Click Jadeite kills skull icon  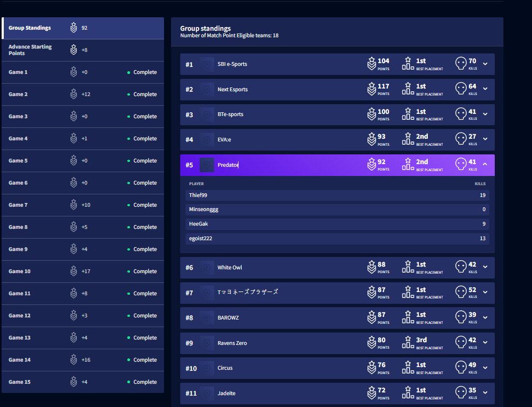(461, 393)
